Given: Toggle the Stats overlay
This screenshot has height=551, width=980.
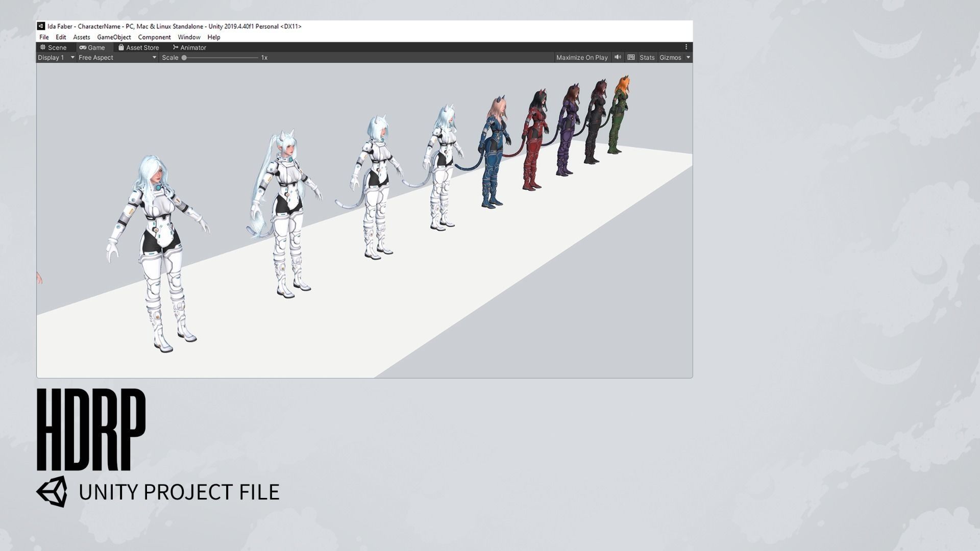Looking at the screenshot, I should click(647, 58).
